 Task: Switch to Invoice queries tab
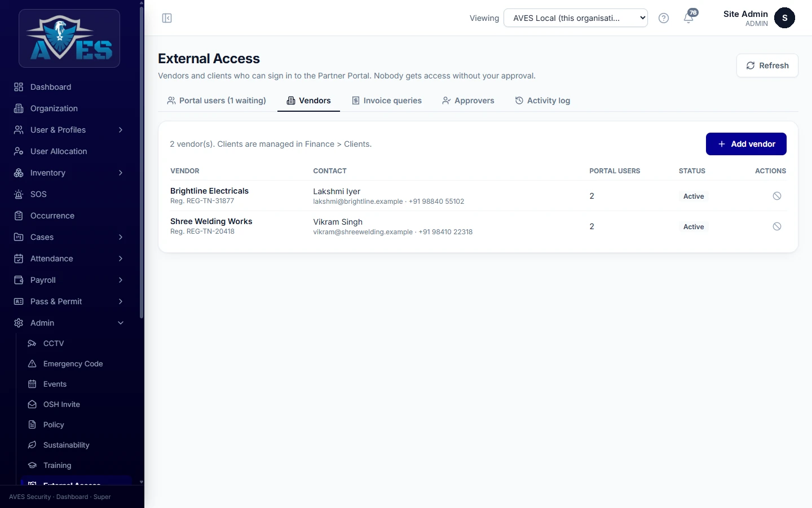pyautogui.click(x=387, y=100)
